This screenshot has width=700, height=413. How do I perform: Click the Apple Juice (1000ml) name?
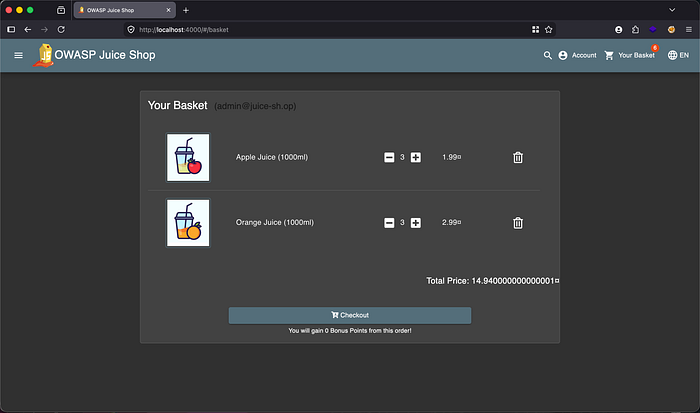click(x=272, y=157)
